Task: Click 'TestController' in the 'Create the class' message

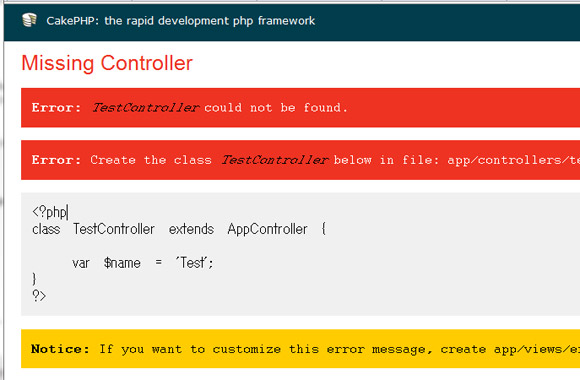Action: click(x=275, y=160)
